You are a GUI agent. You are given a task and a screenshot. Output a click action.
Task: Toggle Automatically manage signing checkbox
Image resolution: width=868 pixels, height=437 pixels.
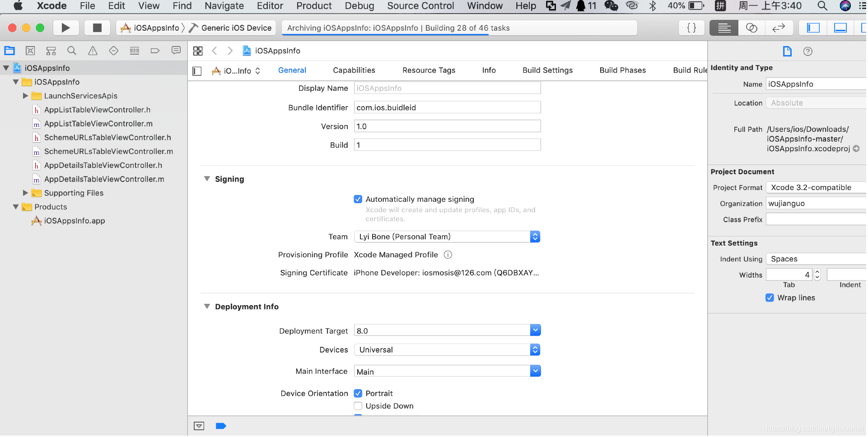pos(358,200)
